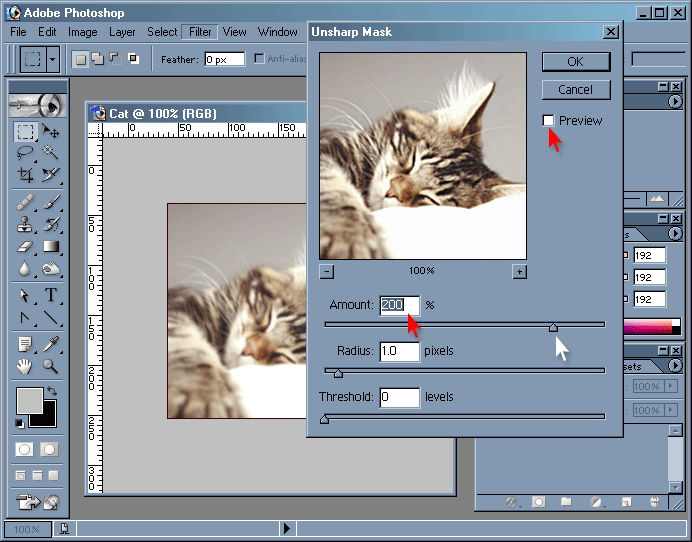Screen dimensions: 692x542
Task: Click the new layer set folder icon
Action: pos(566,502)
